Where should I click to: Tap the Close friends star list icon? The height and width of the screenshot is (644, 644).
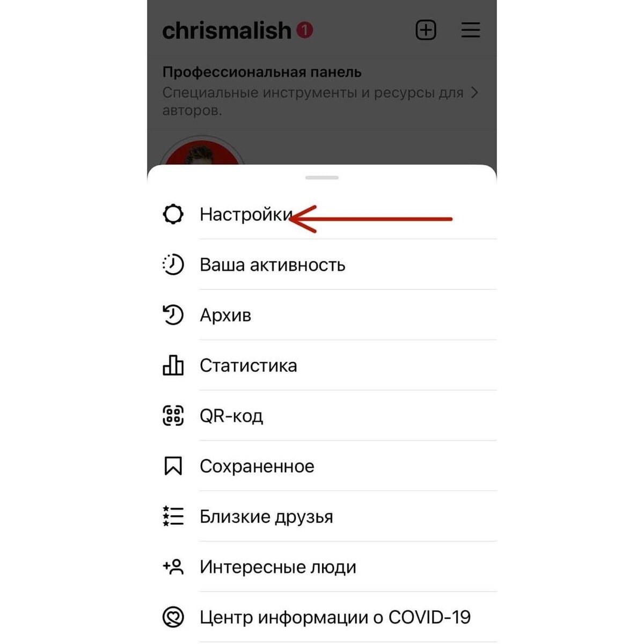click(x=173, y=516)
